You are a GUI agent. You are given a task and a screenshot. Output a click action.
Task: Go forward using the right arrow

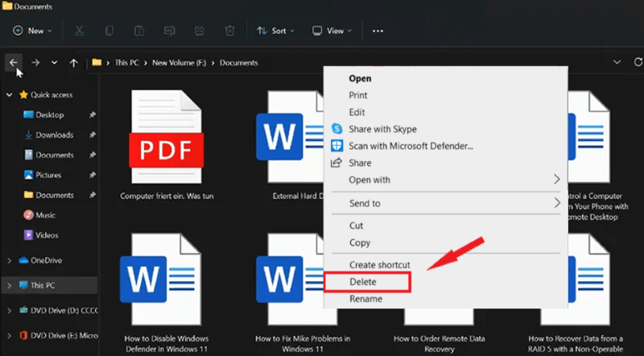(35, 63)
